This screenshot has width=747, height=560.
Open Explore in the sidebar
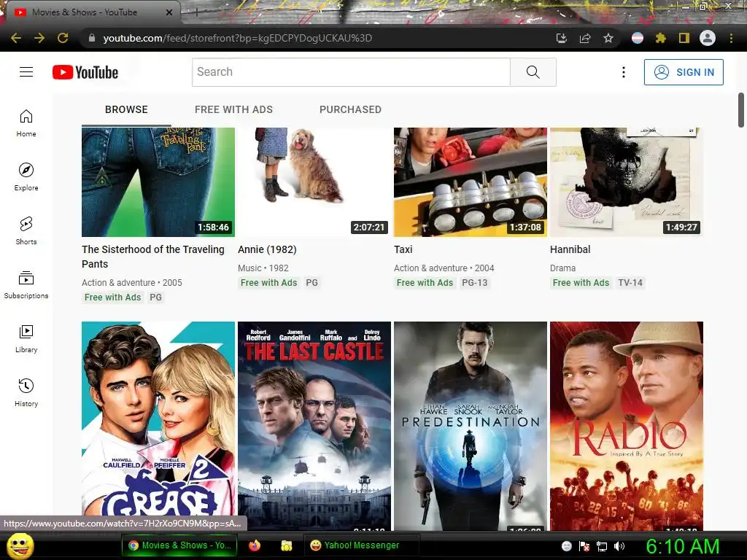click(x=26, y=177)
